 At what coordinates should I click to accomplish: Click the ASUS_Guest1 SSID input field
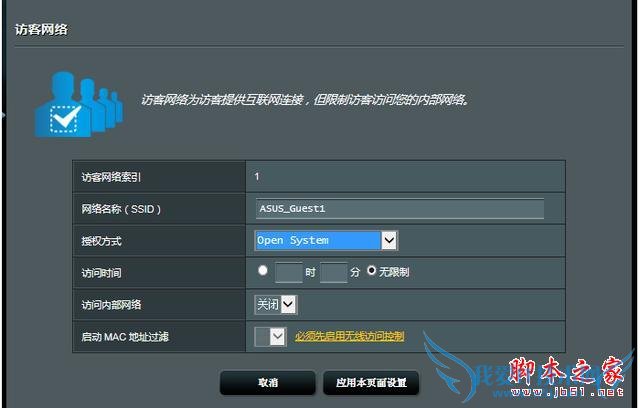[x=400, y=208]
